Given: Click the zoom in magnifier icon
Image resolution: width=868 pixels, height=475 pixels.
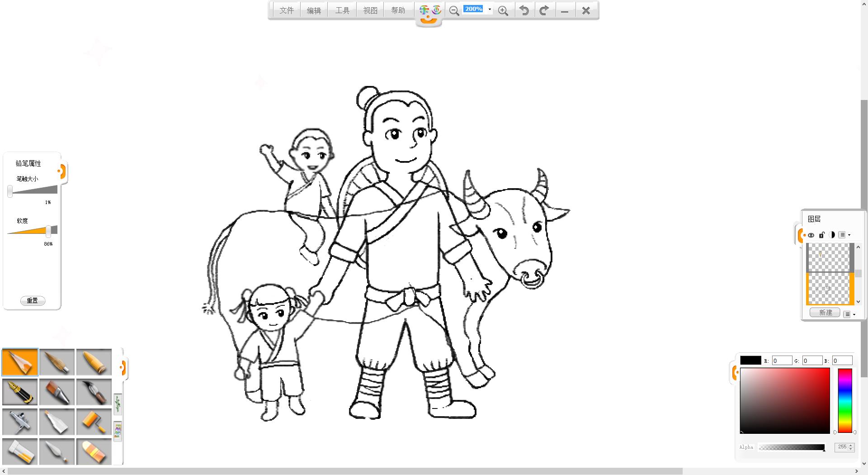Looking at the screenshot, I should pyautogui.click(x=503, y=11).
